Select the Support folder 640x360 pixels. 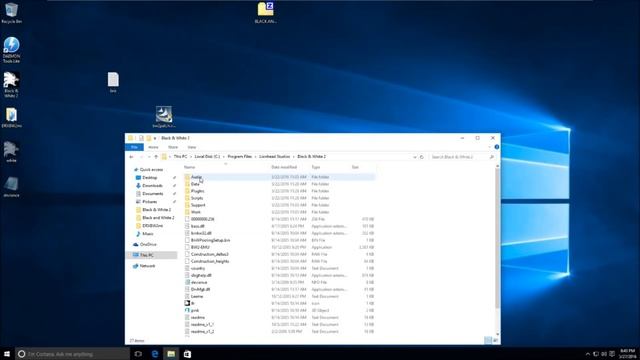tap(279, 205)
